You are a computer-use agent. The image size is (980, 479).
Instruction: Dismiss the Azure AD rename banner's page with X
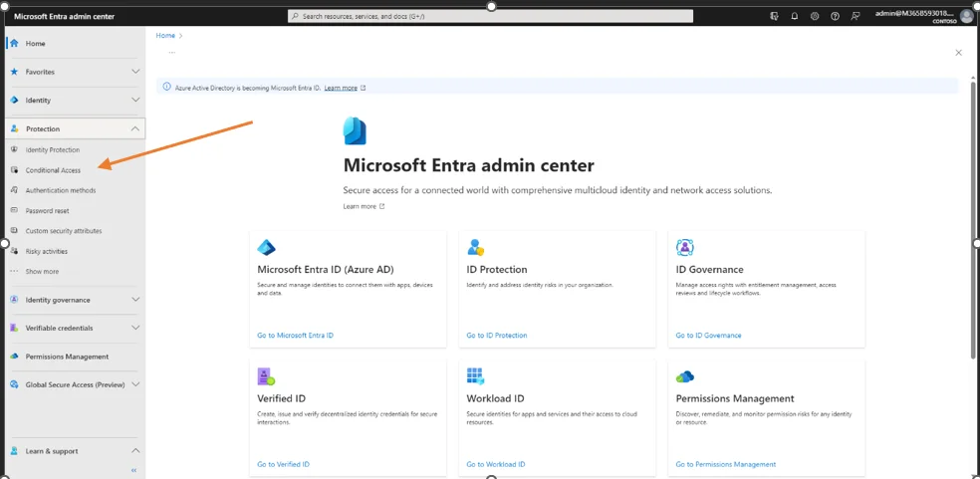(x=958, y=53)
